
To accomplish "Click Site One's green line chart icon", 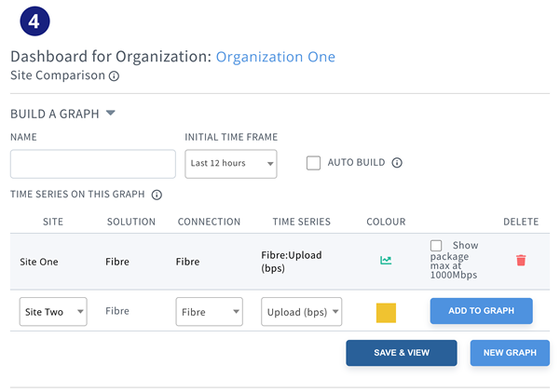I will [x=386, y=261].
